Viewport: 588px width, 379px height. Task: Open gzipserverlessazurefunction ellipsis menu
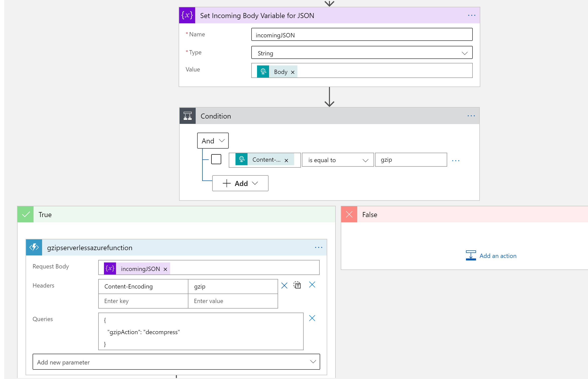coord(319,247)
